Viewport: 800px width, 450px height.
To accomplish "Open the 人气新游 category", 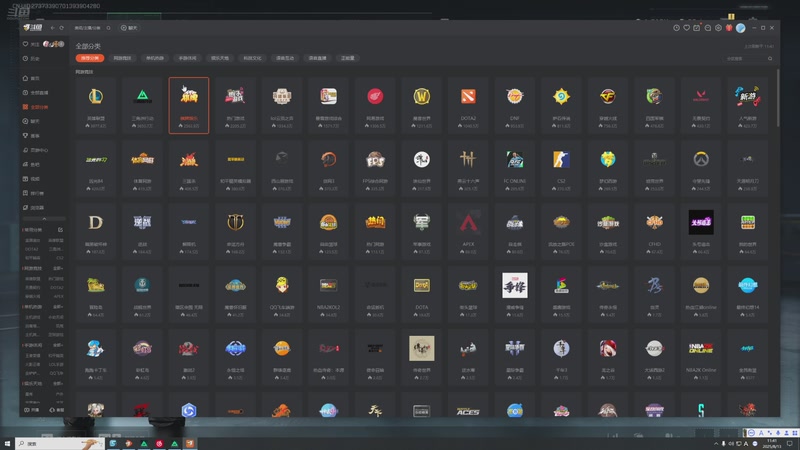I will (x=747, y=106).
